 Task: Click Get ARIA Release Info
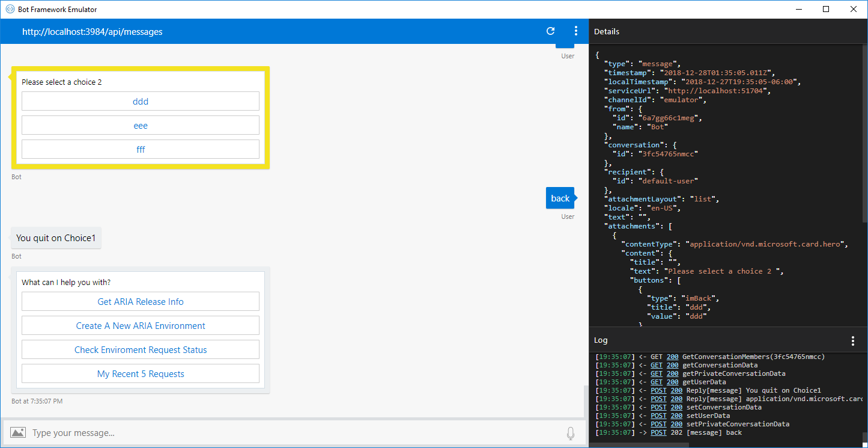(x=140, y=301)
